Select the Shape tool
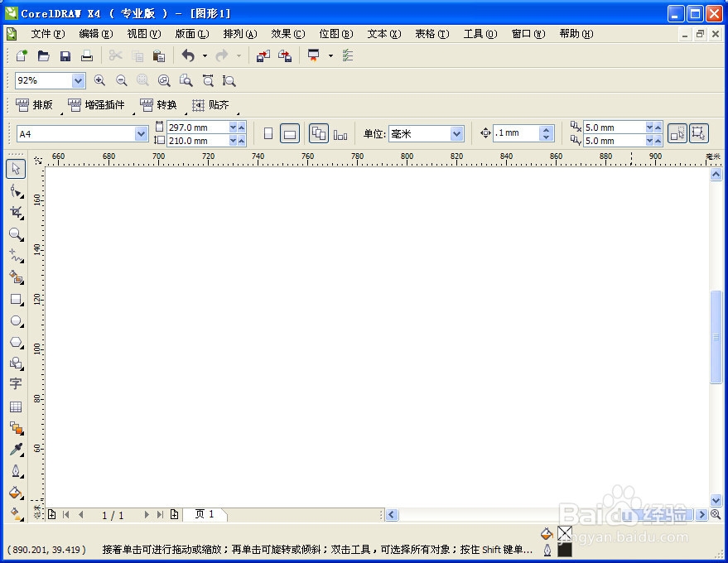Screen dimensions: 728x563 17,190
